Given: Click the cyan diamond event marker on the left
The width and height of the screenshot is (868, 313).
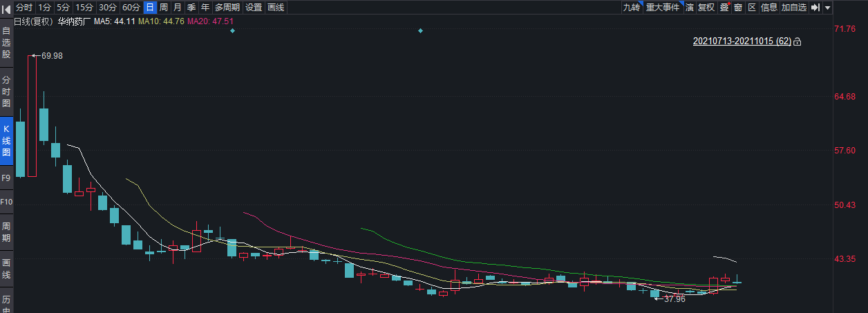Looking at the screenshot, I should pos(233,31).
